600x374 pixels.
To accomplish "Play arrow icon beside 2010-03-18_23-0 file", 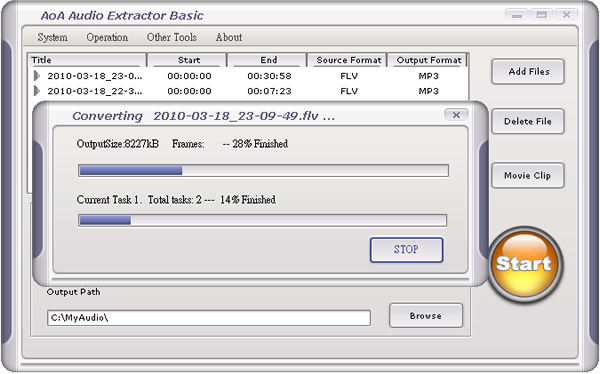I will click(37, 76).
